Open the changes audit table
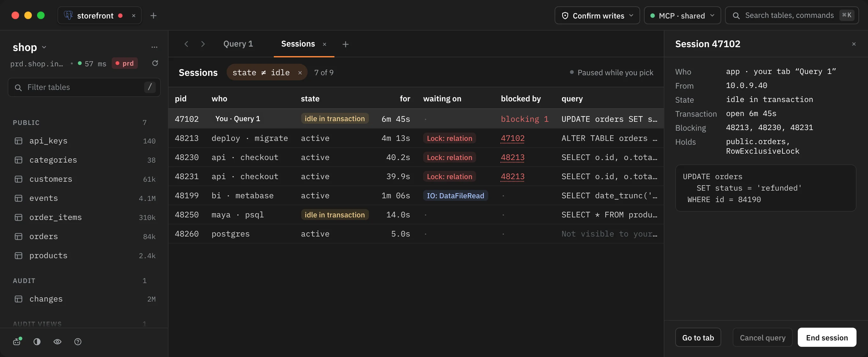Viewport: 868px width, 357px height. click(84, 299)
